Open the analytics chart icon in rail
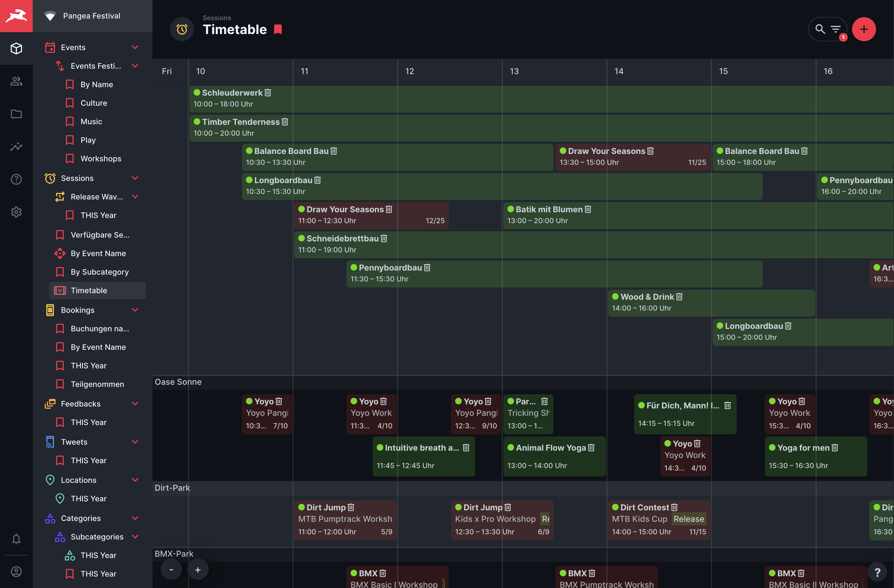The image size is (894, 588). pyautogui.click(x=16, y=147)
